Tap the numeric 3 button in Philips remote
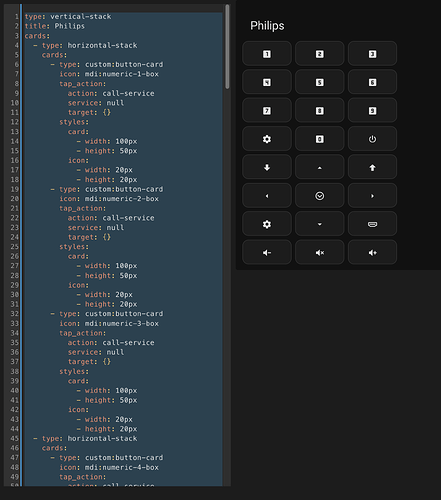This screenshot has width=441, height=500. tap(372, 54)
